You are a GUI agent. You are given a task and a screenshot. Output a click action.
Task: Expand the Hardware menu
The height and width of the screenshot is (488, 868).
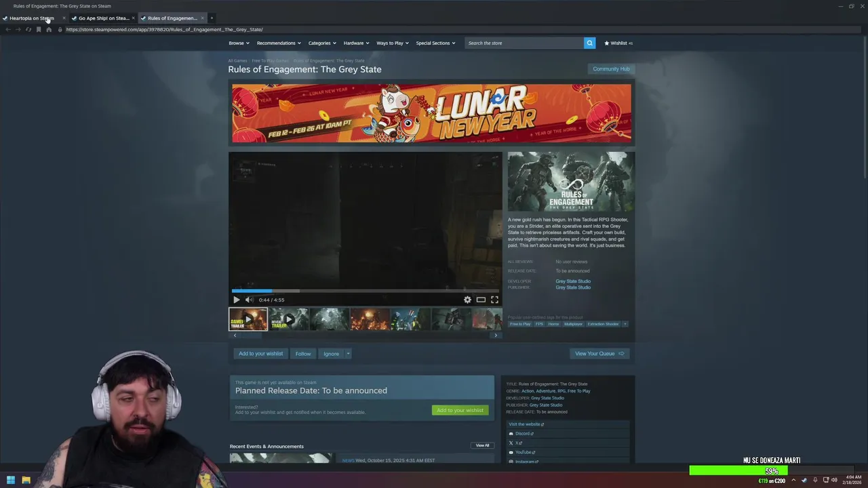click(356, 43)
